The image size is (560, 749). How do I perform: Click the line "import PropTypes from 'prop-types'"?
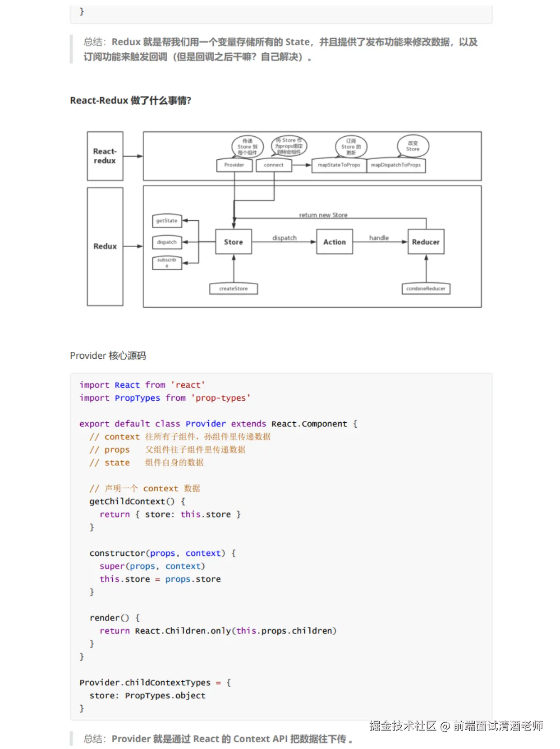point(165,398)
